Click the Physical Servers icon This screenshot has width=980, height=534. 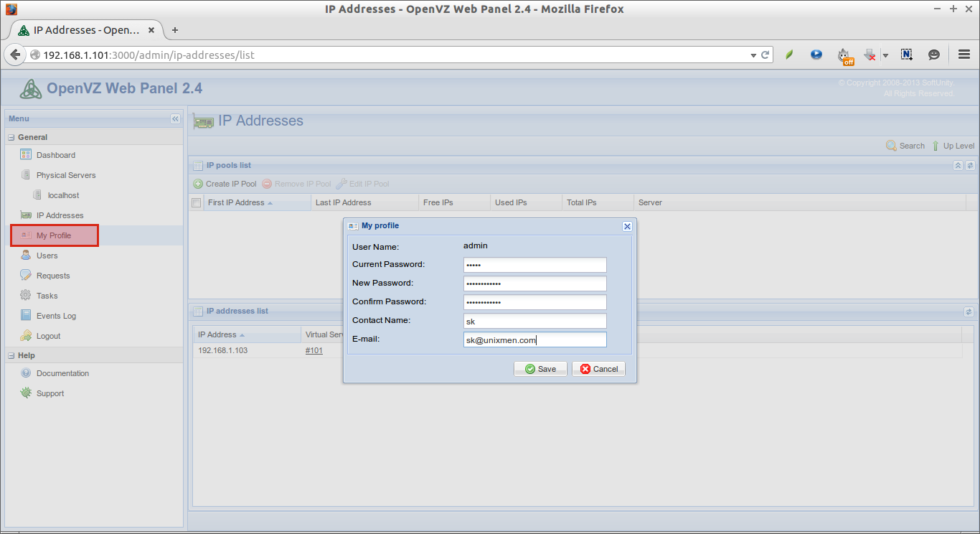(26, 174)
